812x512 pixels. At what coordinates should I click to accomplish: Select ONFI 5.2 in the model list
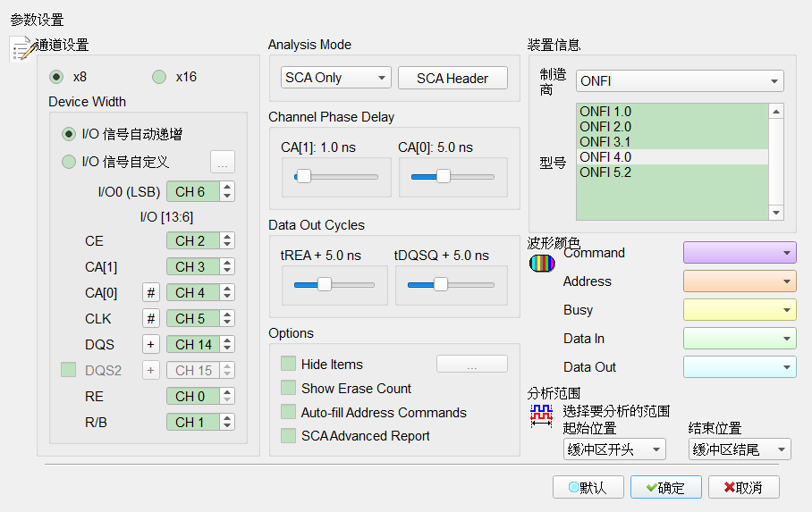672,172
